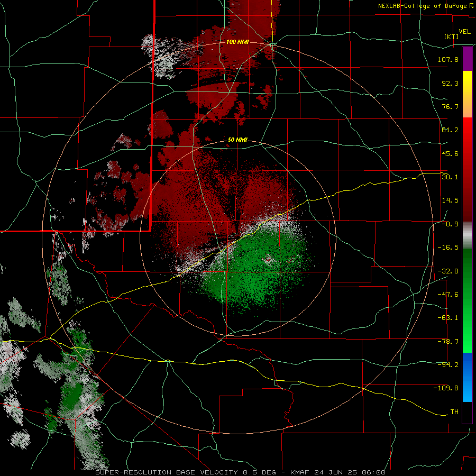476x476 pixels.
Task: Click the 107.8 velocity scale value
Action: tap(448, 59)
